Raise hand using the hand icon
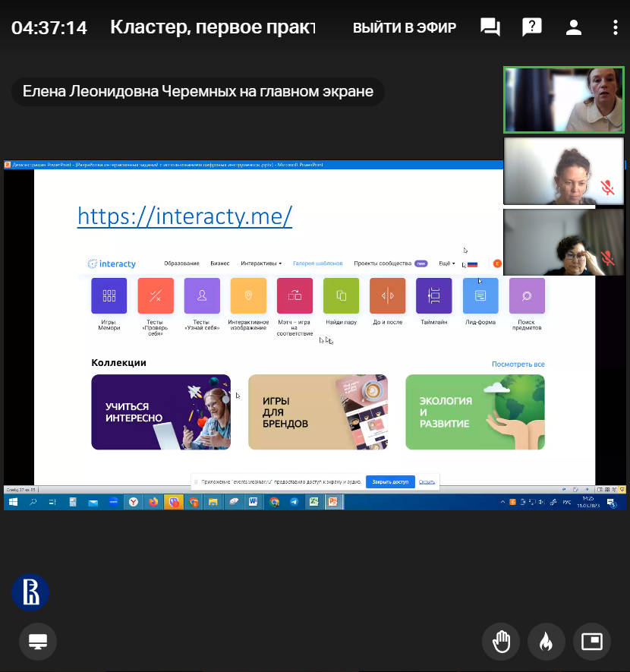 501,642
